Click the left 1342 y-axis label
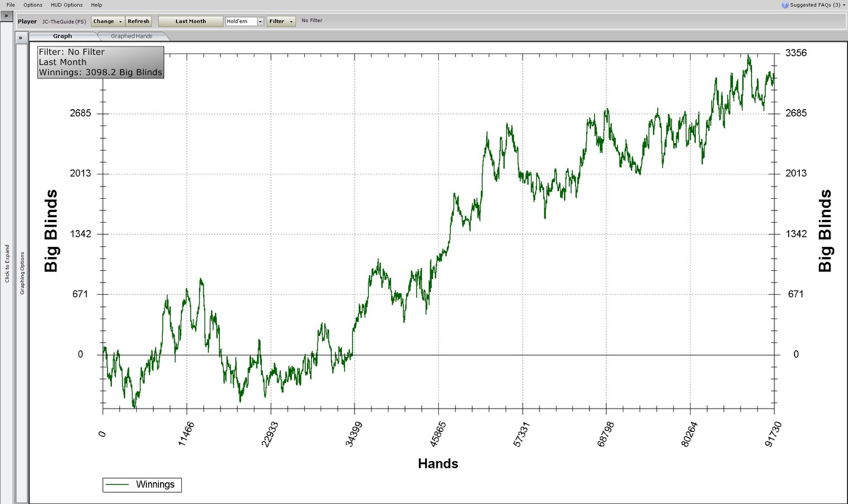 tap(81, 234)
